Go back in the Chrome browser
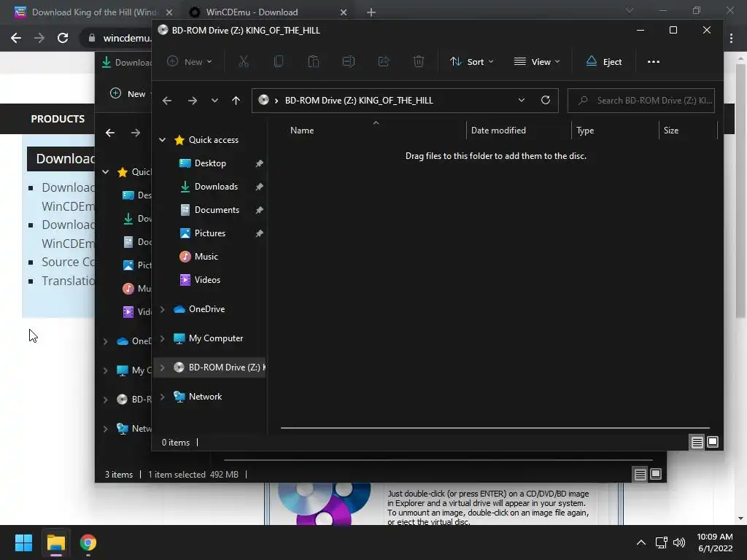The width and height of the screenshot is (747, 560). [x=16, y=38]
